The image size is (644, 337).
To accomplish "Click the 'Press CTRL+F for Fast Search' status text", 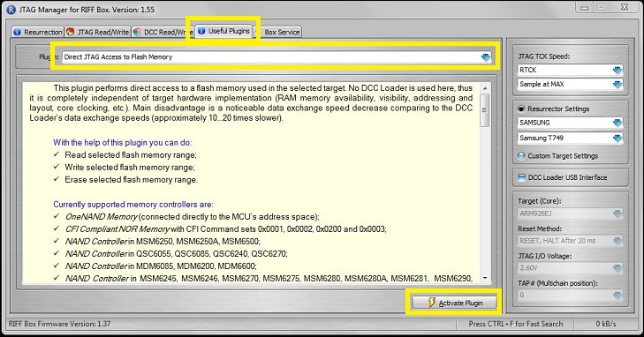I will coord(516,324).
